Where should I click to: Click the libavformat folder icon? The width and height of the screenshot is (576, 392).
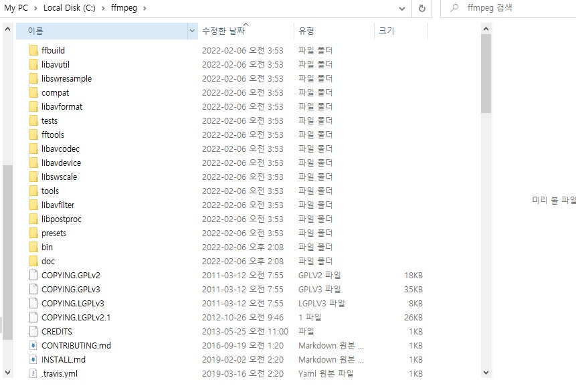pos(33,106)
